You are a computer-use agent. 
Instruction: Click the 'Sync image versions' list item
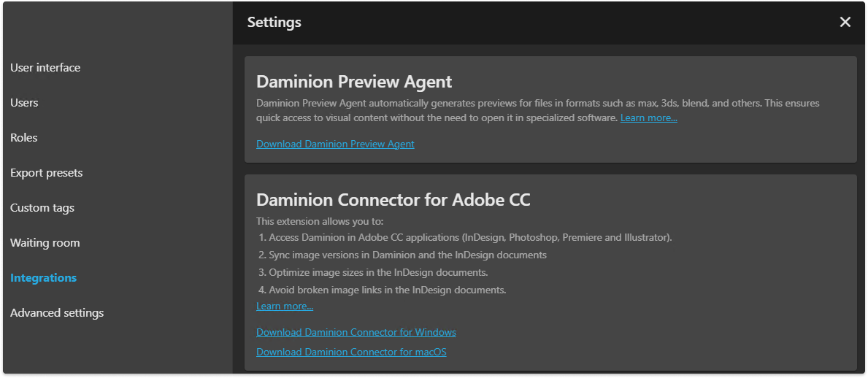[407, 255]
